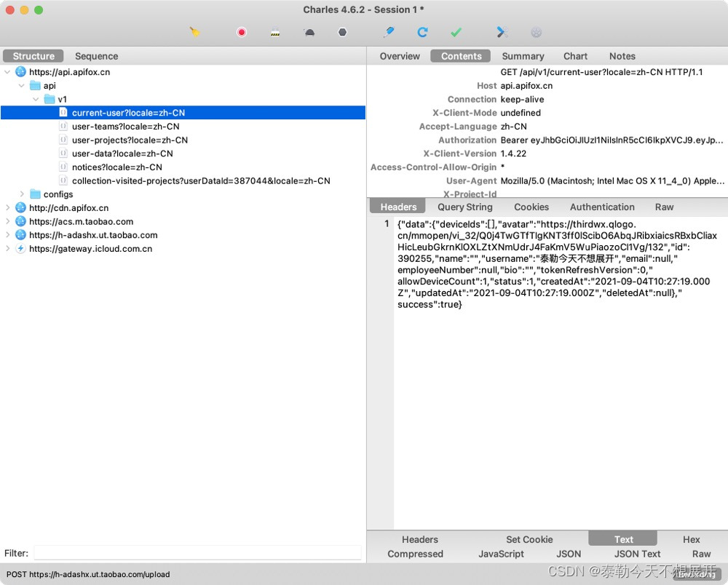Toggle breakpoints hexagon icon
Screen dimensions: 728x585
(x=342, y=32)
